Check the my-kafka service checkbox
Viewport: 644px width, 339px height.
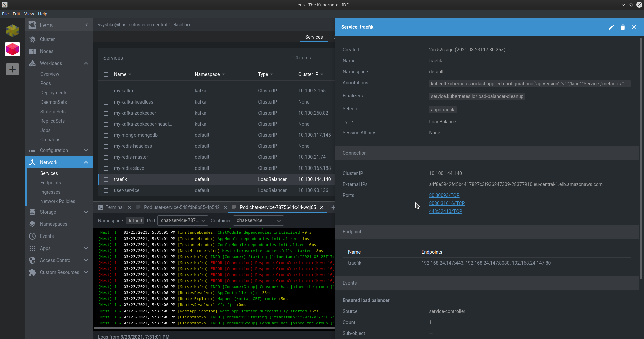click(106, 91)
